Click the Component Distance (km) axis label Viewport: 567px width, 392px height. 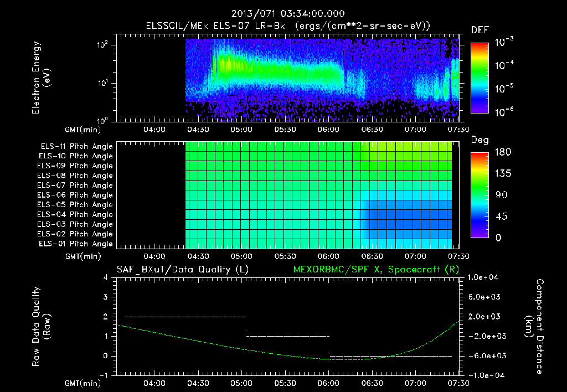pos(535,327)
